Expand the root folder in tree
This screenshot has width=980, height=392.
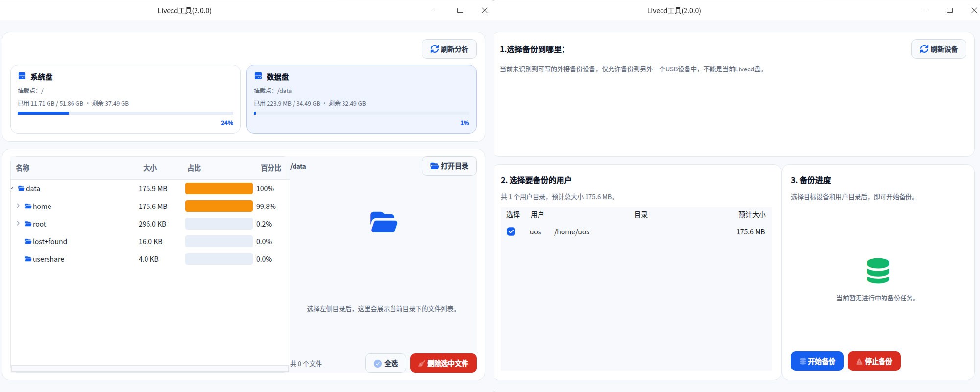[x=18, y=224]
